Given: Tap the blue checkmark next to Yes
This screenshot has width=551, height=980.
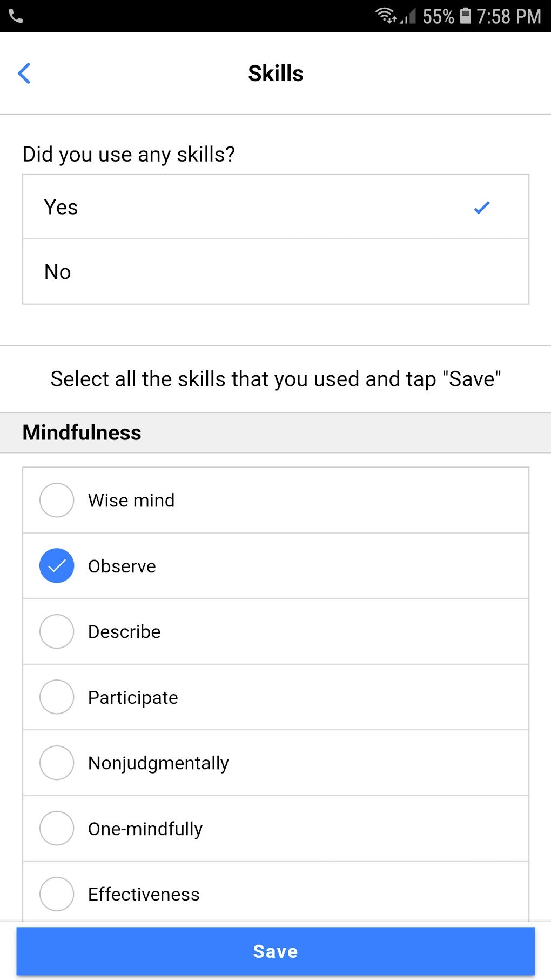Looking at the screenshot, I should click(x=481, y=206).
